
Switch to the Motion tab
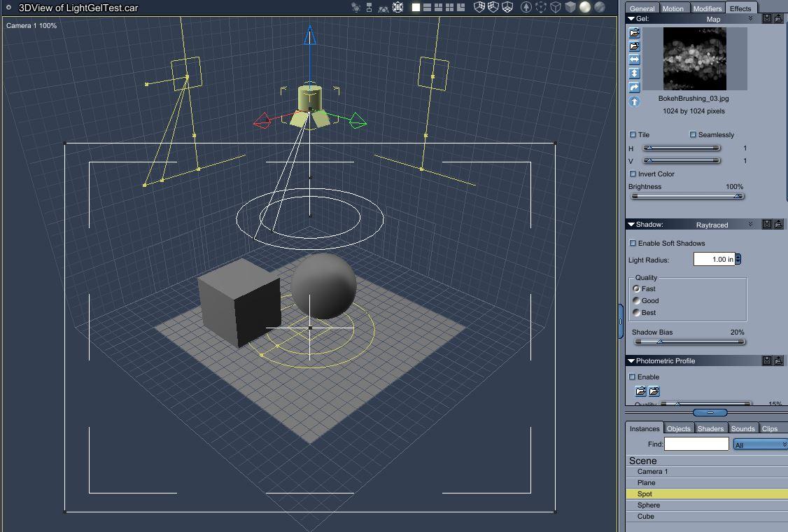coord(673,8)
